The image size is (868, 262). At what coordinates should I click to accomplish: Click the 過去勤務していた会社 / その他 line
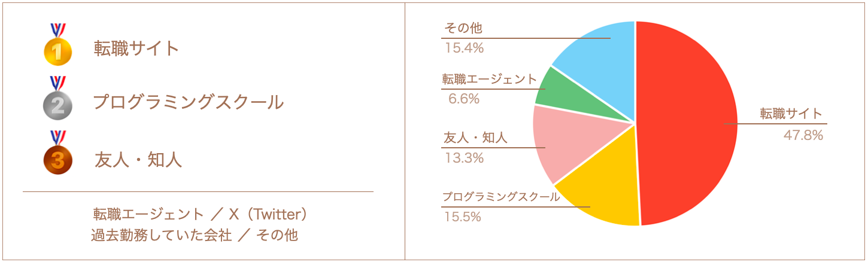point(194,235)
